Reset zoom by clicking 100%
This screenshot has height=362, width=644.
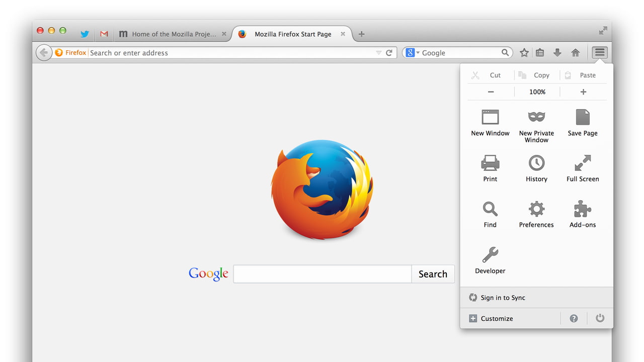pyautogui.click(x=537, y=92)
